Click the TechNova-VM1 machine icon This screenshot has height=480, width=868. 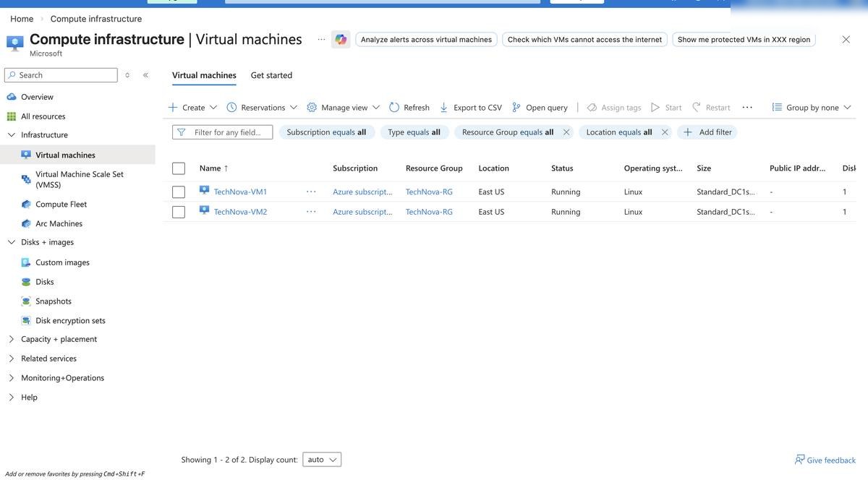(204, 191)
